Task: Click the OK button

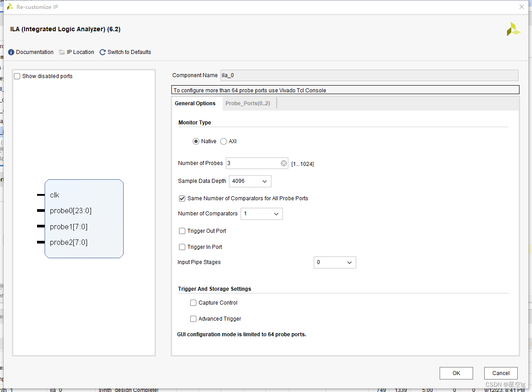Action: point(456,373)
